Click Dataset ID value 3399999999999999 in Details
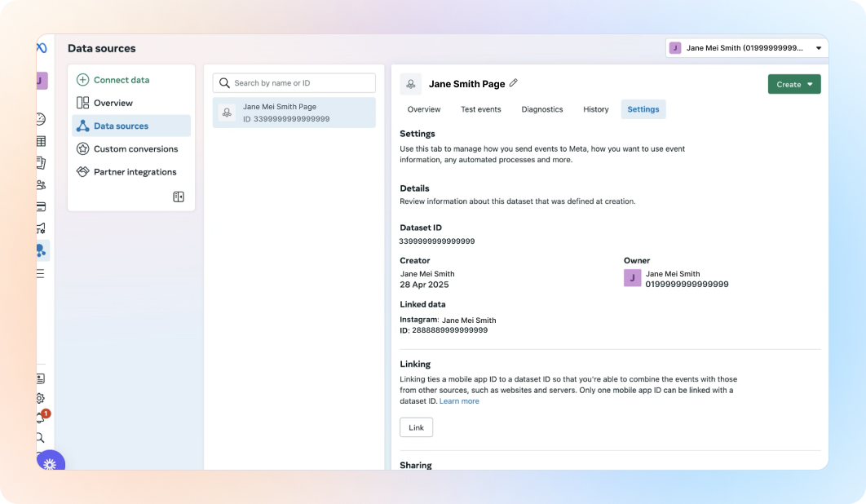This screenshot has height=504, width=866. (x=437, y=241)
